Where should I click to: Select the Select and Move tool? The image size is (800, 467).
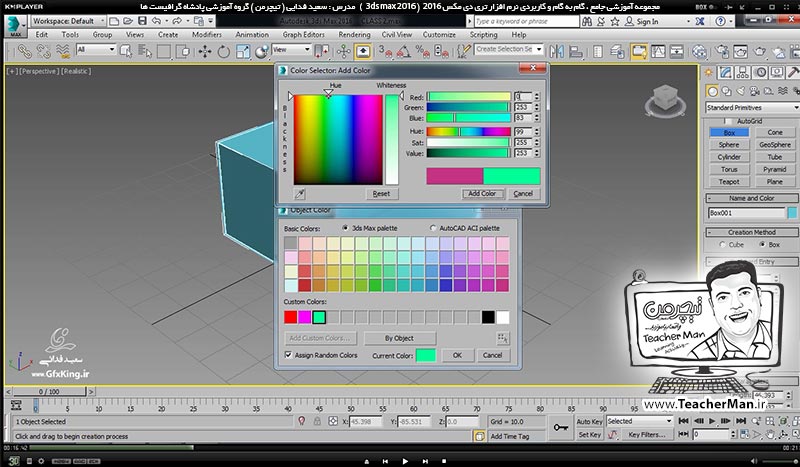pos(205,52)
